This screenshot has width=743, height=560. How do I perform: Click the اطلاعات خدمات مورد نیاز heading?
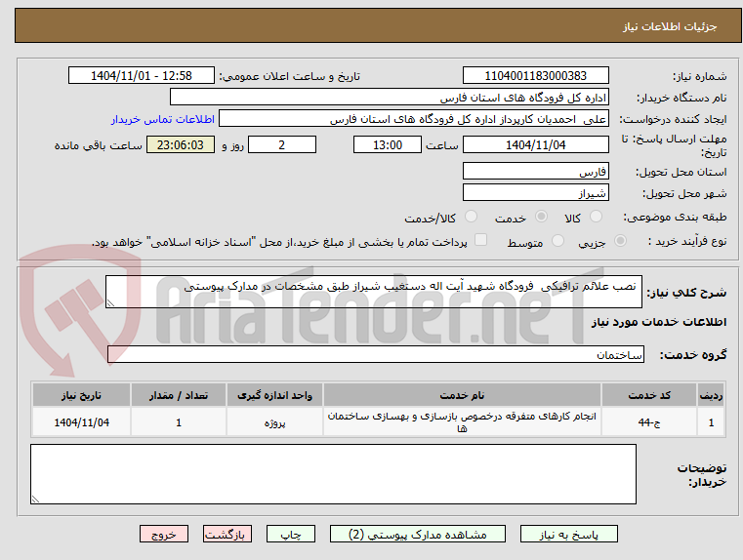click(659, 322)
